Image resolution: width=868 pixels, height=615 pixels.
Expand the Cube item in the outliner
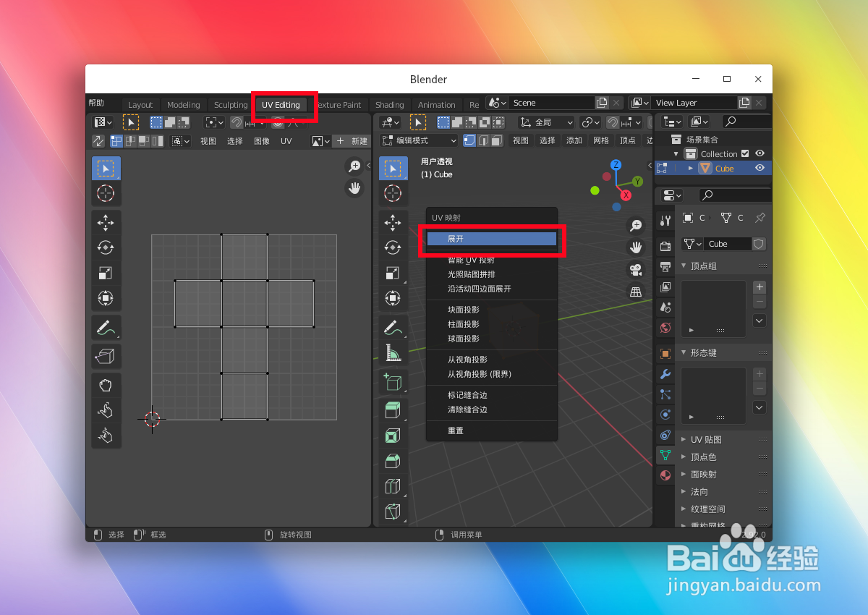pyautogui.click(x=691, y=168)
